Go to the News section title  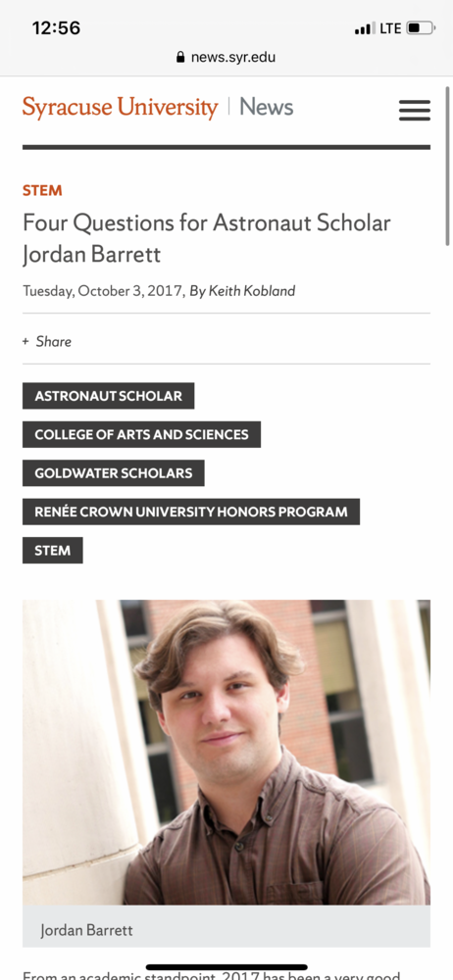(266, 107)
